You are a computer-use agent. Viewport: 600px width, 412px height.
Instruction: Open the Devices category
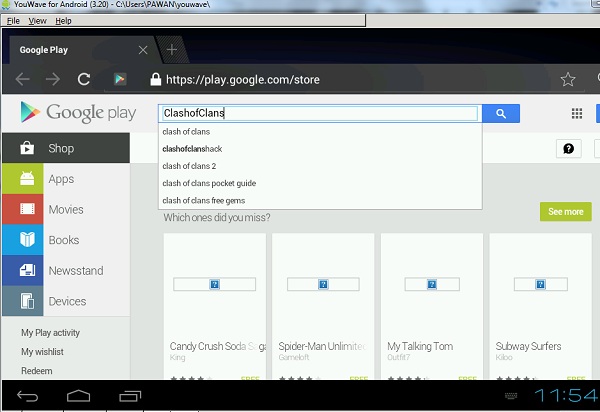coord(66,301)
